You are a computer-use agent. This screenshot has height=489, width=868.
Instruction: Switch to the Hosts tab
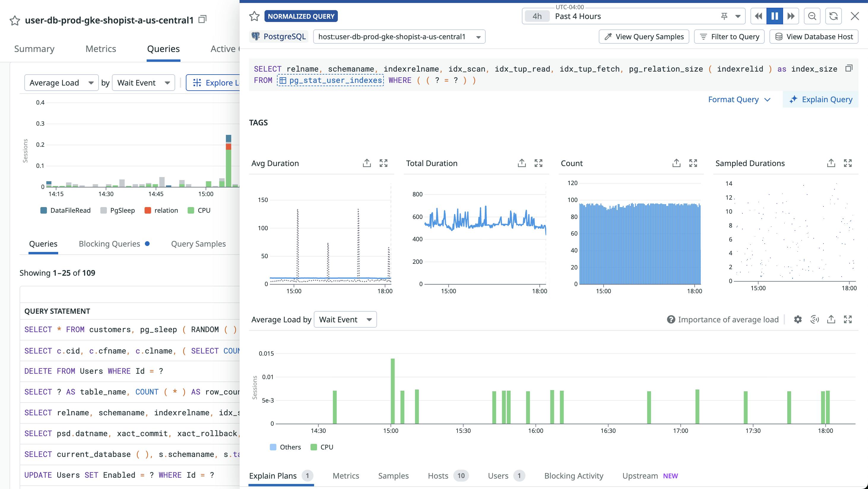point(438,476)
